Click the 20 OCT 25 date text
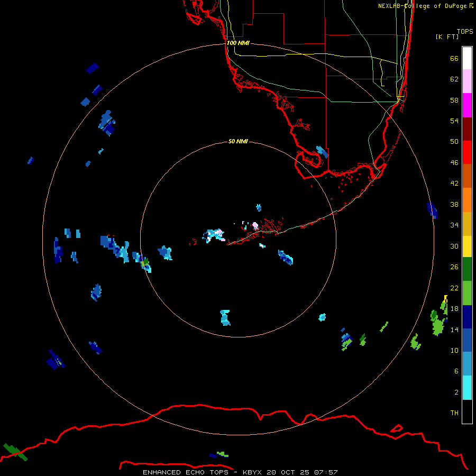 [x=288, y=472]
